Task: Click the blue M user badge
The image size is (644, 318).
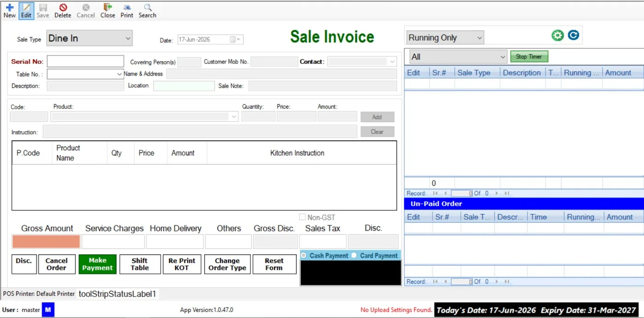Action: 48,310
